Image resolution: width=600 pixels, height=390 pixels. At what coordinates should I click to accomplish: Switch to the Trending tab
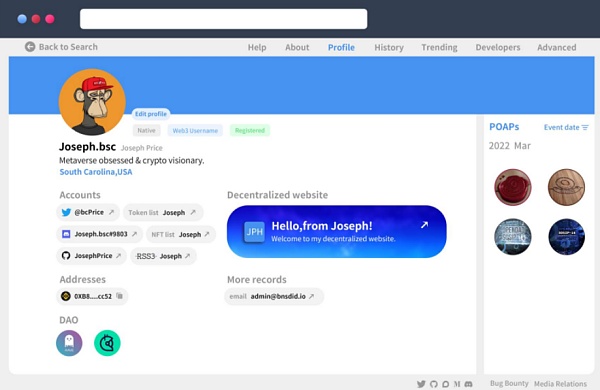pyautogui.click(x=439, y=47)
